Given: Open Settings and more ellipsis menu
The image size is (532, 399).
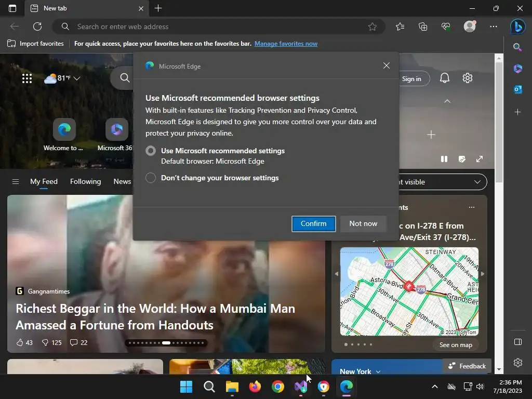Looking at the screenshot, I should tap(494, 26).
